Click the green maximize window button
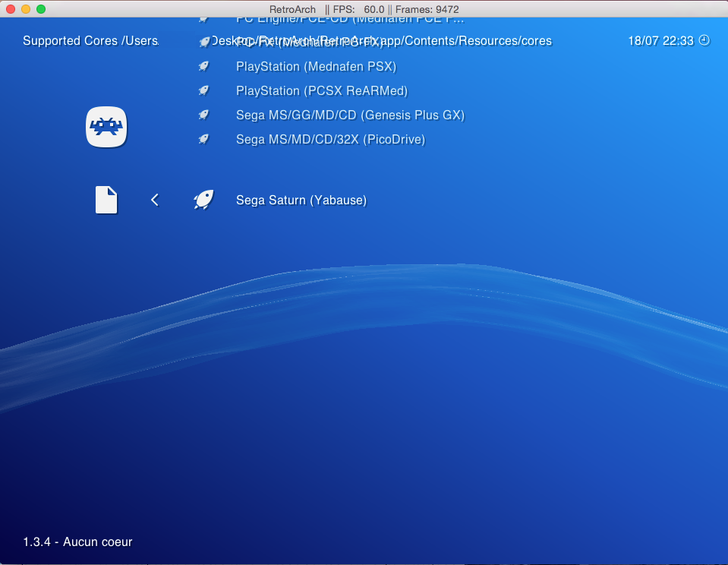The width and height of the screenshot is (728, 565). pyautogui.click(x=41, y=9)
